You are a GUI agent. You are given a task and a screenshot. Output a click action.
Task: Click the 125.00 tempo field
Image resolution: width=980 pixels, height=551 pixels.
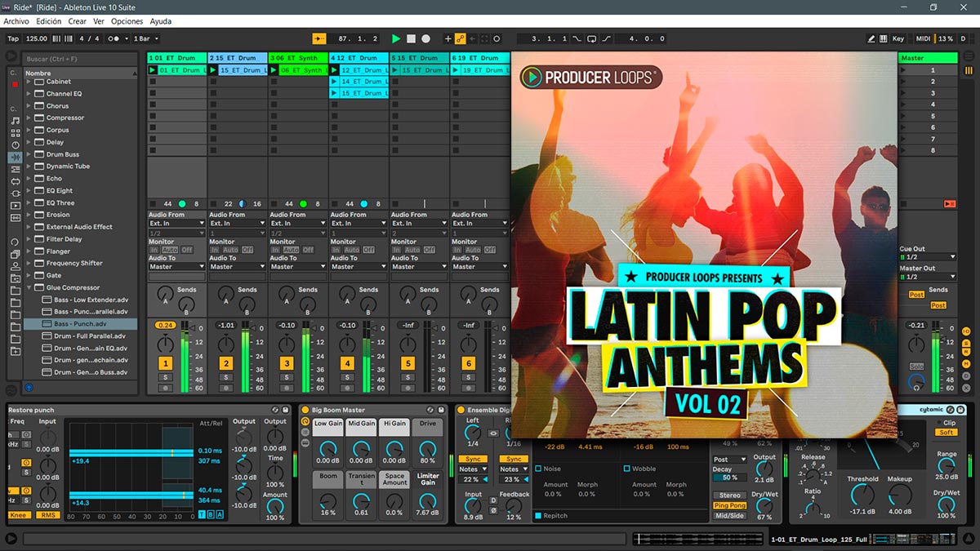(37, 38)
